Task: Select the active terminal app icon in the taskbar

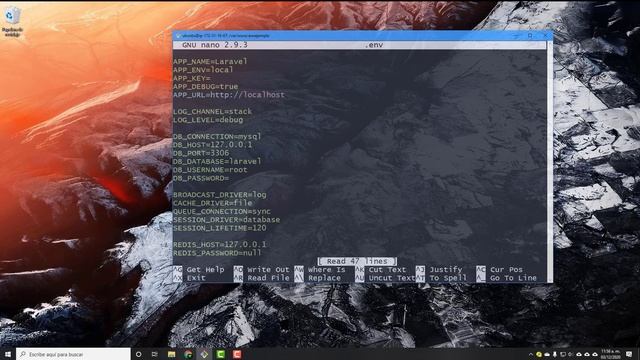Action: click(x=204, y=354)
